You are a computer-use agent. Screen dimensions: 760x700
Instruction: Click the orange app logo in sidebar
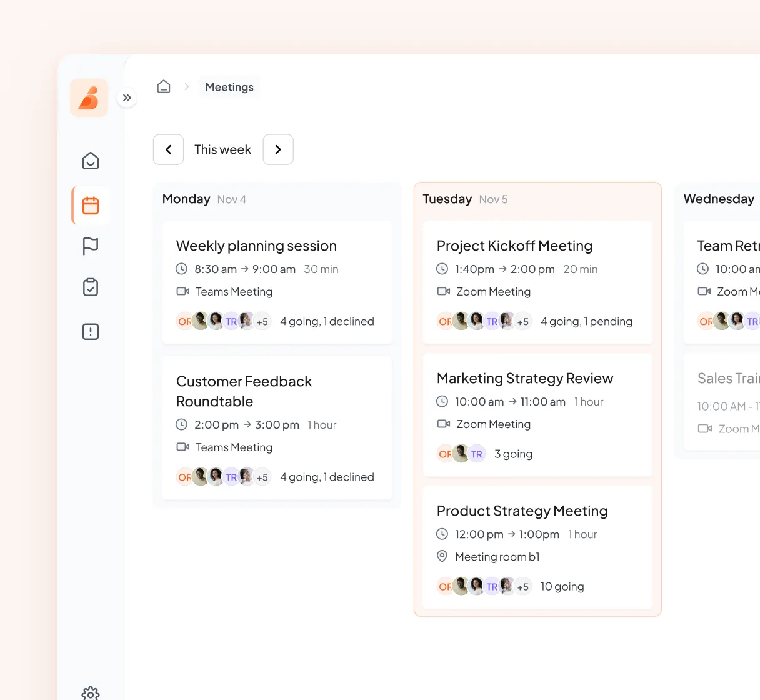pyautogui.click(x=89, y=98)
